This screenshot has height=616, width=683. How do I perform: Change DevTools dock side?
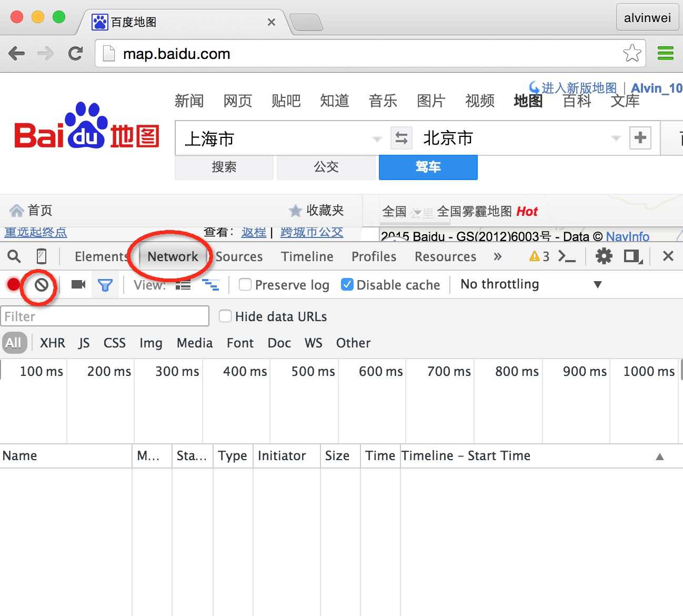(x=633, y=256)
